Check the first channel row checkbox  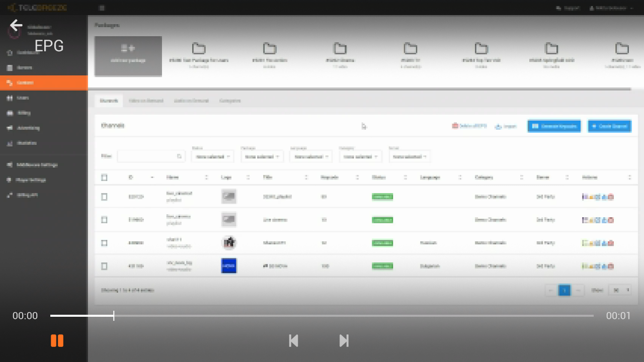[104, 197]
